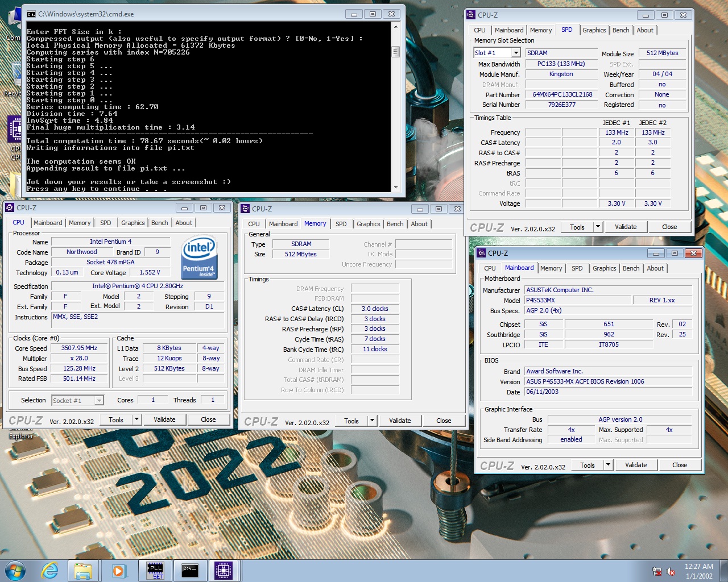Open the Windows Start menu orb
Screen dimensions: 728x582
15,570
